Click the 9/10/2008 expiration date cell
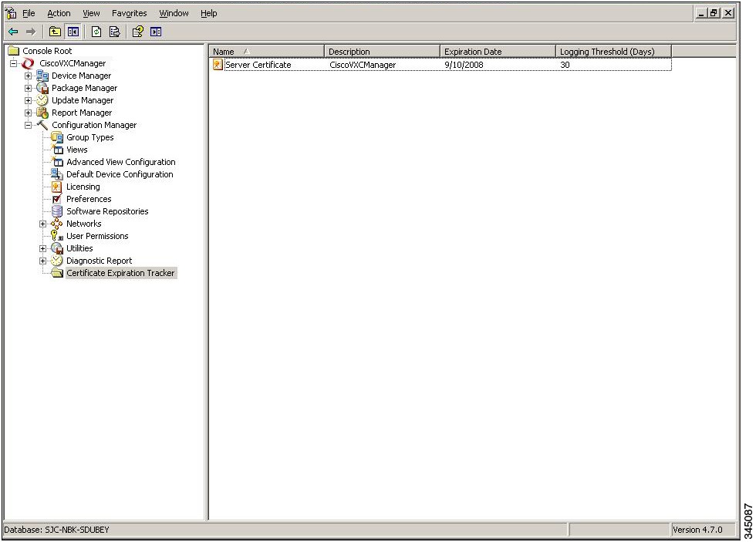The image size is (756, 542). tap(464, 65)
